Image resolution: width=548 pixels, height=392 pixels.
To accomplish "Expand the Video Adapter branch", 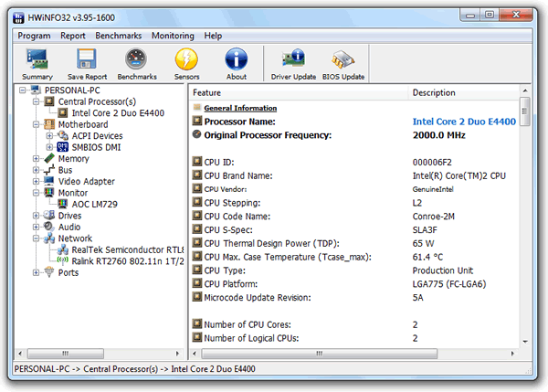I will coord(36,181).
